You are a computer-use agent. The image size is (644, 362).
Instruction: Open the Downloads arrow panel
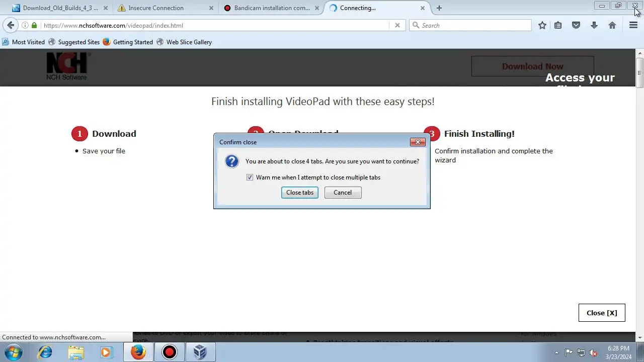tap(594, 25)
